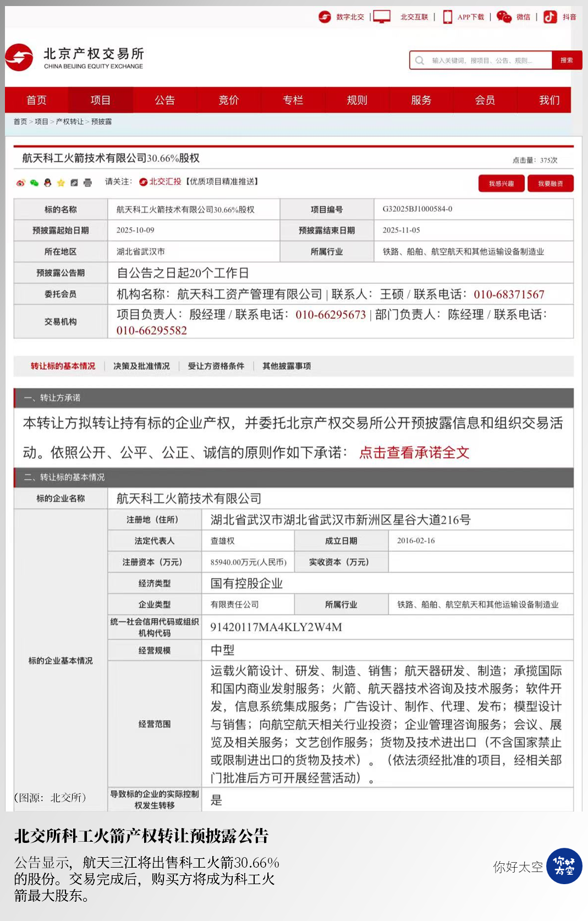This screenshot has height=921, width=588.
Task: Click the 北交互联 monitor icon
Action: 382,17
